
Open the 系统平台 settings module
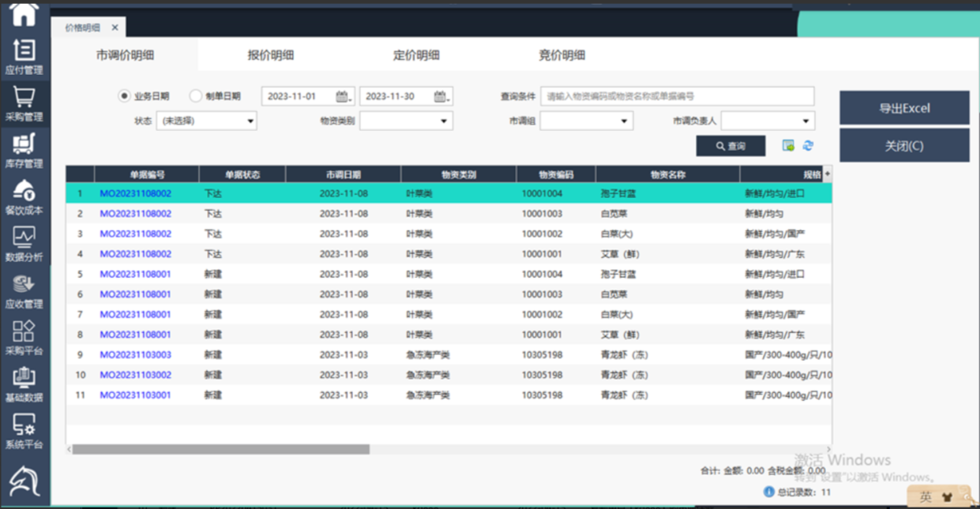coord(24,431)
